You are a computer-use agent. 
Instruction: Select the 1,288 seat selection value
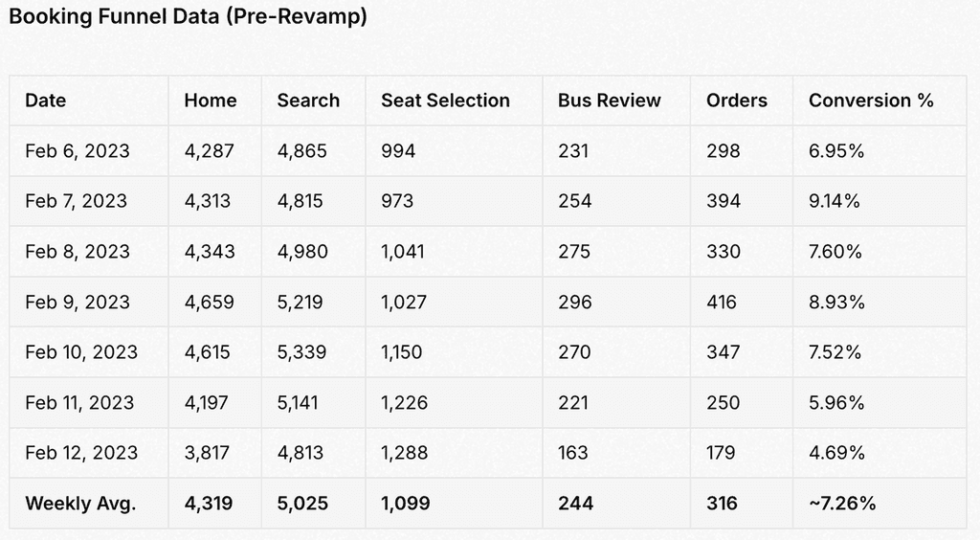pos(405,453)
